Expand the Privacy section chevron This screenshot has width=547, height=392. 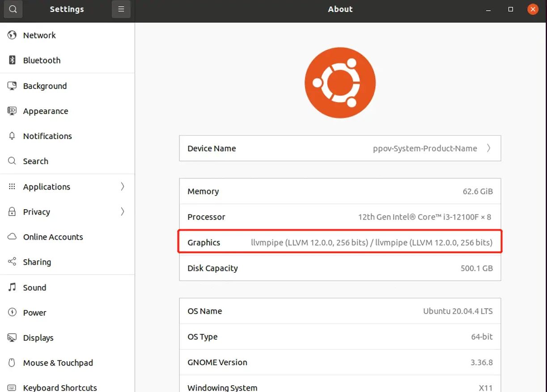tap(122, 211)
